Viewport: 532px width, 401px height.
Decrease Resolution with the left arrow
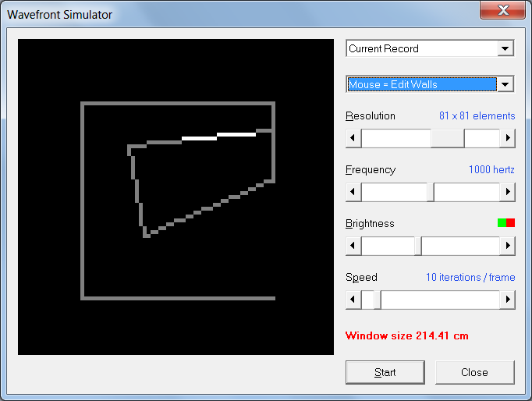coord(353,138)
